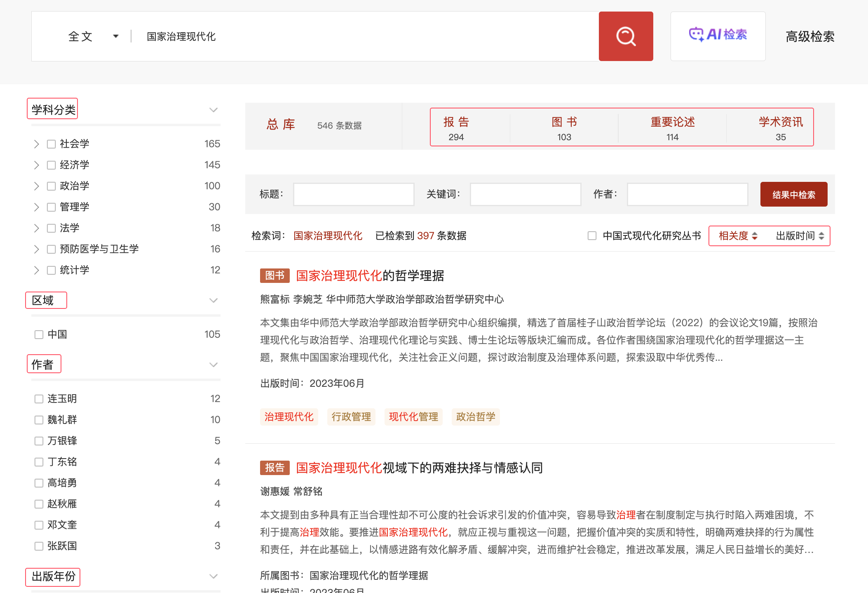
Task: Check the author 万银锋 checkbox
Action: point(39,441)
